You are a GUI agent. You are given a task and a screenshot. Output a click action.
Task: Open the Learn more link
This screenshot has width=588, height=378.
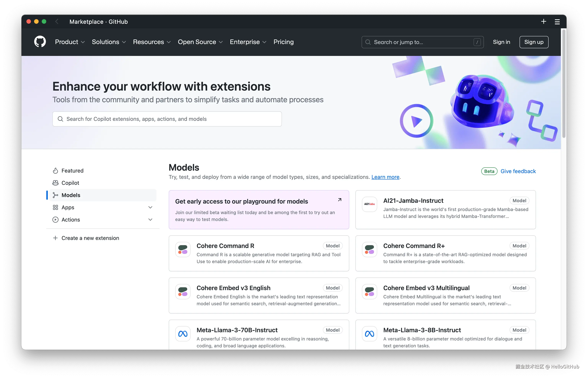(385, 177)
